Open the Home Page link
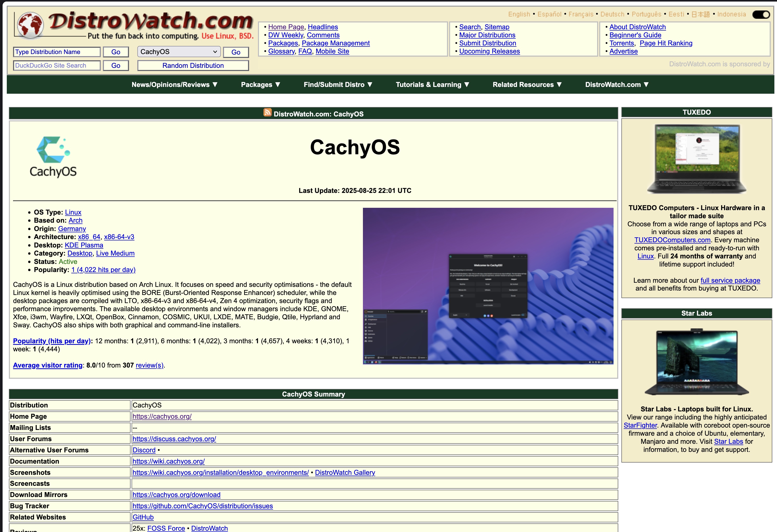This screenshot has width=777, height=532. coord(286,27)
